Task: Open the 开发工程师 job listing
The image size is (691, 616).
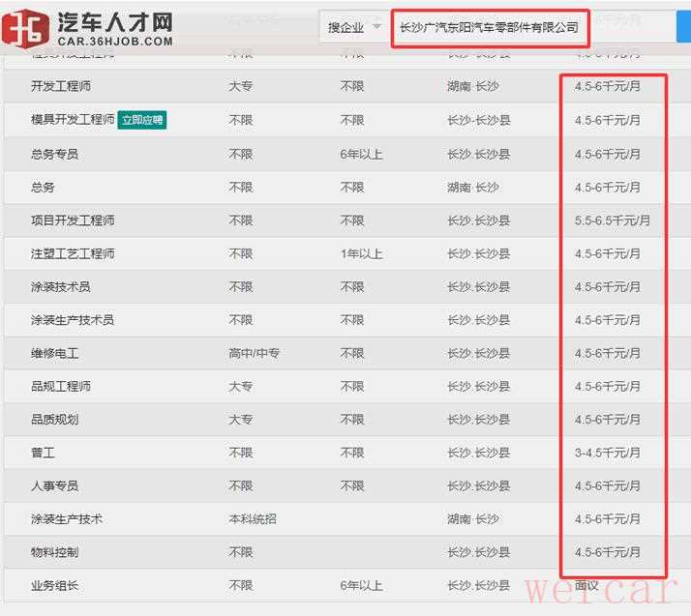Action: 60,87
